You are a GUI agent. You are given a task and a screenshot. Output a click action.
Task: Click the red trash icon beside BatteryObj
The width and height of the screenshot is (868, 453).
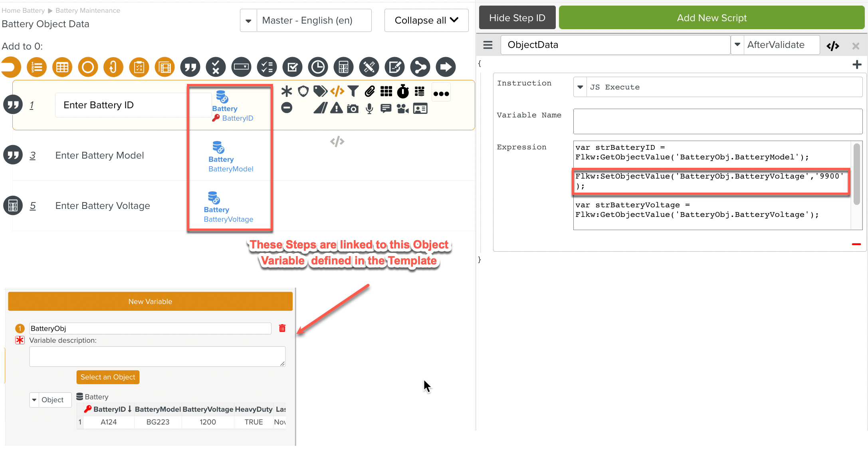pos(282,328)
